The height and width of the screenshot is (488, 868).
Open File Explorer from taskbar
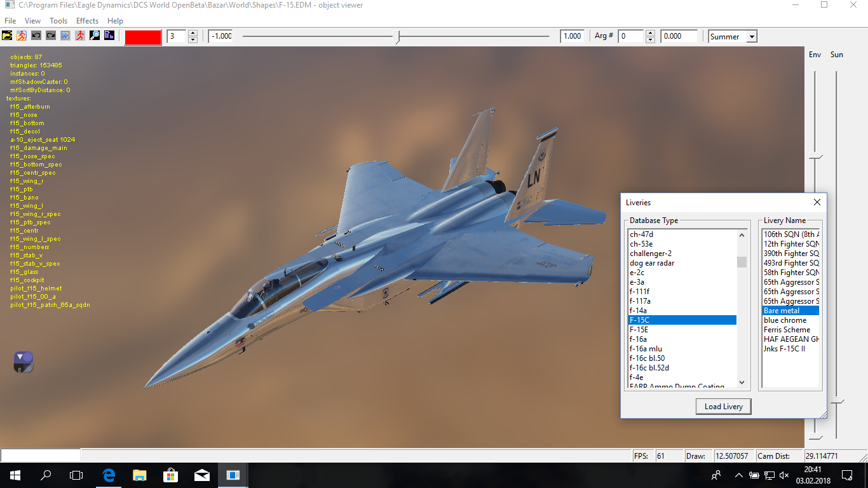pos(139,475)
